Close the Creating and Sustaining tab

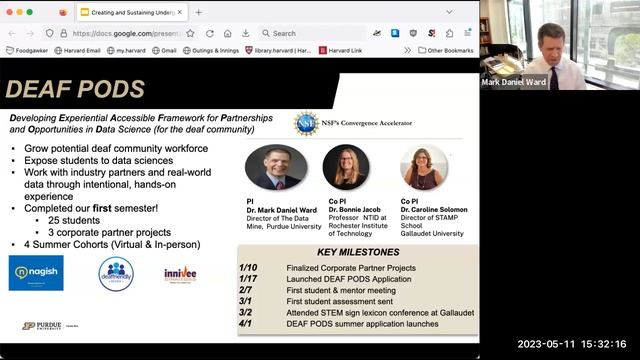point(180,12)
